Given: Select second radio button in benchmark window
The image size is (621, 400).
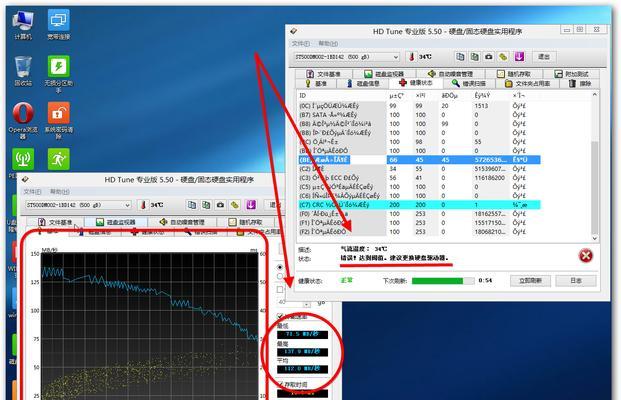Looking at the screenshot, I should (x=280, y=276).
